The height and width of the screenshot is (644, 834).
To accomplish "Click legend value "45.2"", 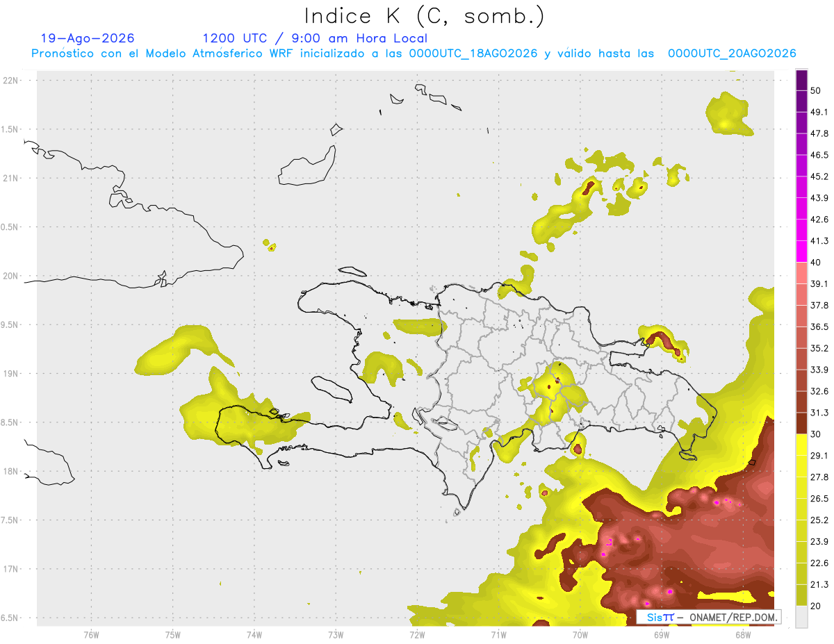I will point(819,176).
